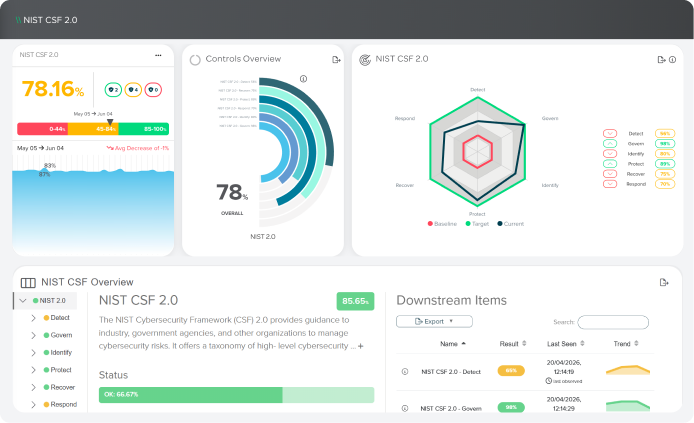Select Detect in the tree
This screenshot has height=423, width=694.
[60, 318]
